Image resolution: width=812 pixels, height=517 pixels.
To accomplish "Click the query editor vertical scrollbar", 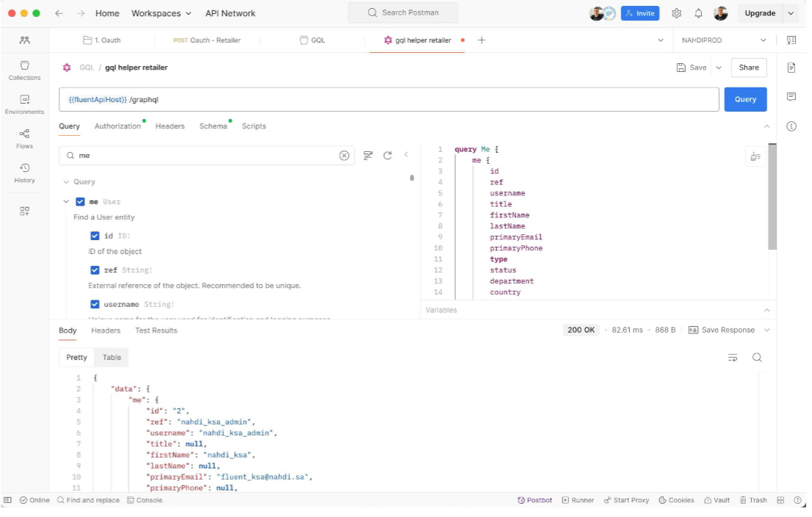I will pos(772,197).
